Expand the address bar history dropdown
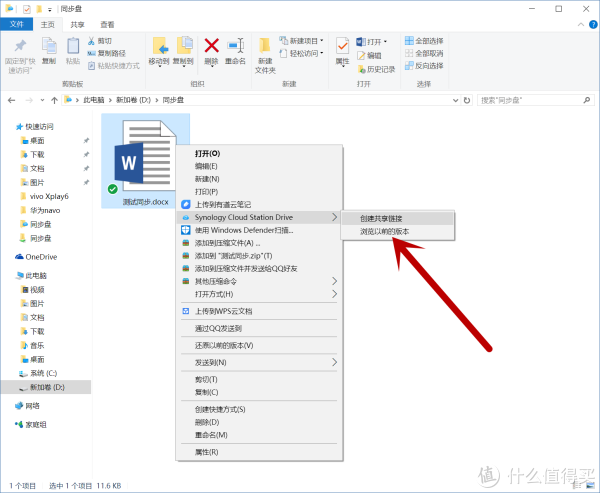This screenshot has width=600, height=493. point(455,100)
